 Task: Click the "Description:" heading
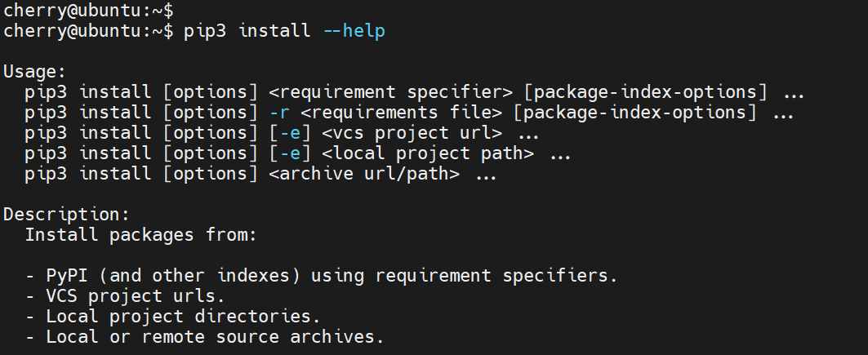tap(67, 215)
